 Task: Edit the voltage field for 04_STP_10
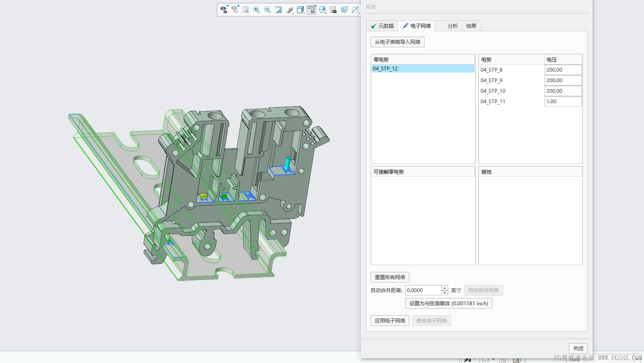(x=563, y=91)
